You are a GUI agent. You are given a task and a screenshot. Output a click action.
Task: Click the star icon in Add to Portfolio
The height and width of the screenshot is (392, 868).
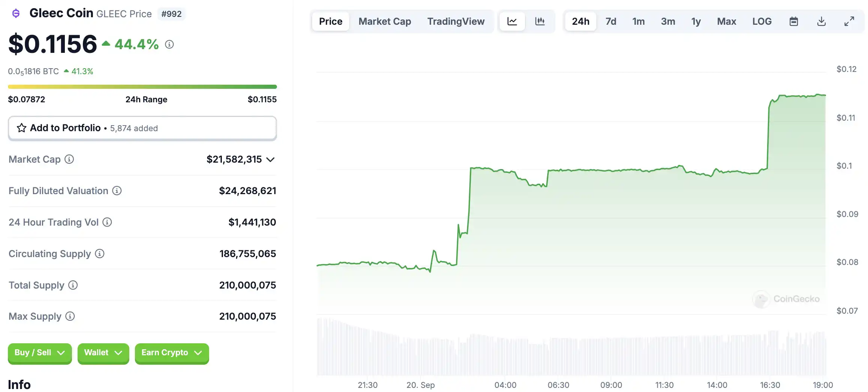click(21, 128)
